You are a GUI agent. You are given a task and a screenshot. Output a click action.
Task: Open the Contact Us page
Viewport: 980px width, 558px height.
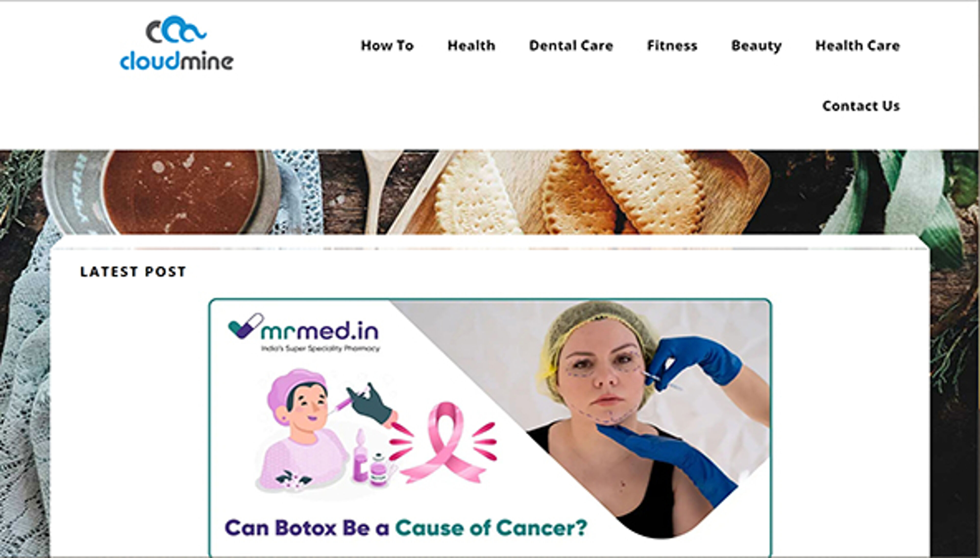[861, 106]
